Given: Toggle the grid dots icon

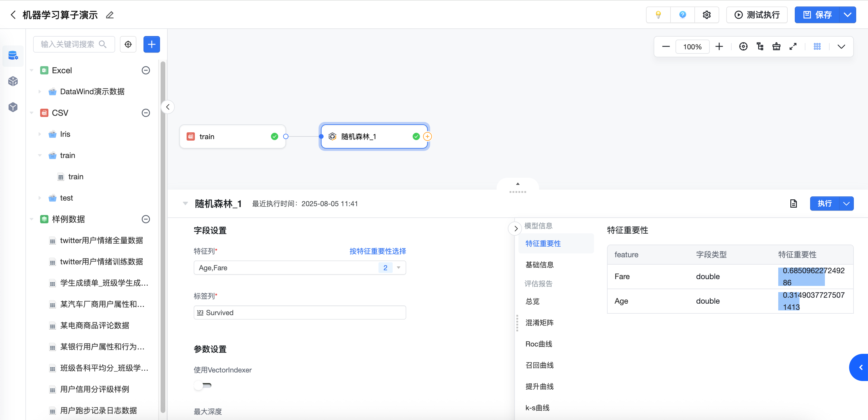Looking at the screenshot, I should tap(817, 46).
